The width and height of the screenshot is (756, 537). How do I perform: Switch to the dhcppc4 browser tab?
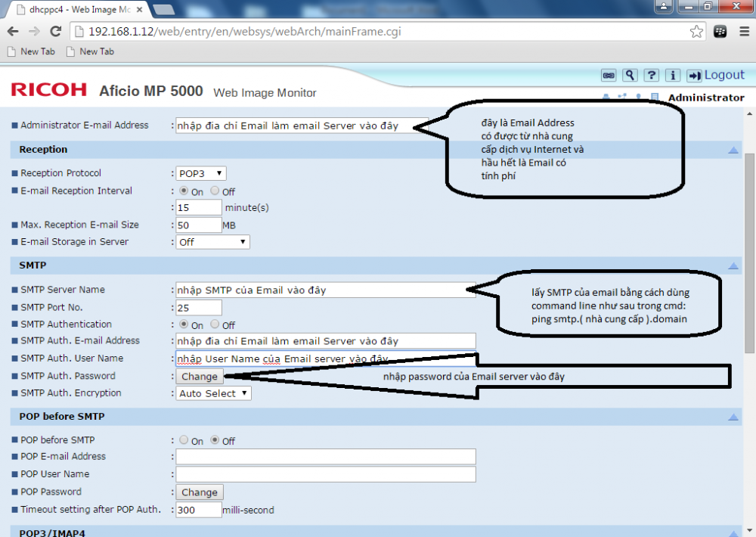tap(68, 8)
